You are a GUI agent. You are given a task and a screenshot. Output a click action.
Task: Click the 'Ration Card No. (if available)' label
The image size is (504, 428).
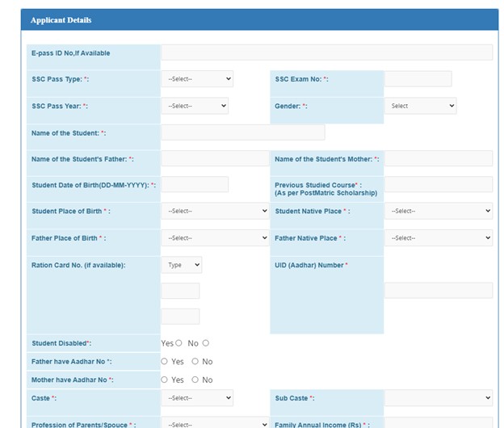click(x=78, y=265)
